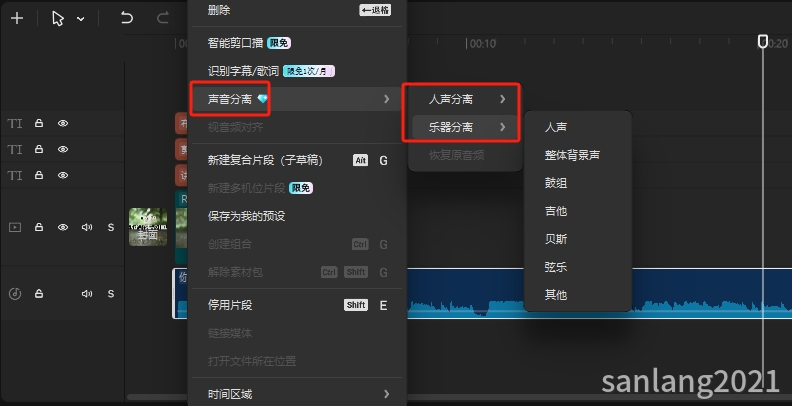Screen dimensions: 792x406
Task: Click the playhead marker on ruler
Action: click(763, 41)
